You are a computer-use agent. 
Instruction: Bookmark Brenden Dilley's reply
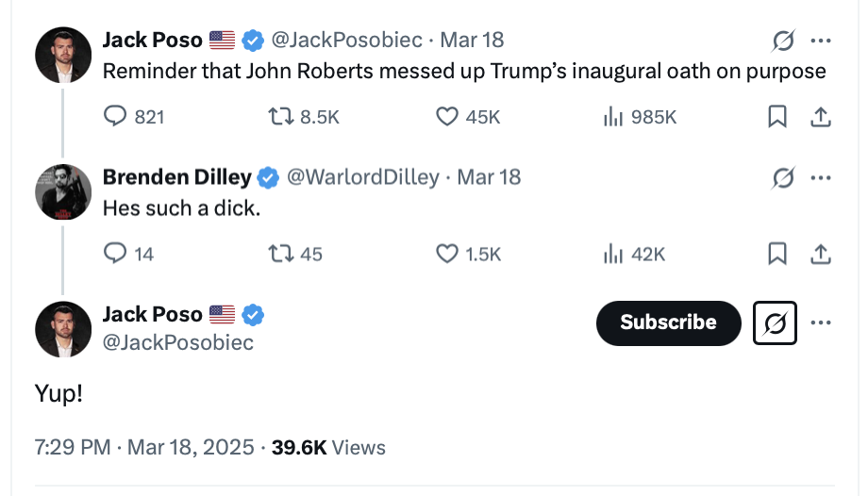coord(777,254)
